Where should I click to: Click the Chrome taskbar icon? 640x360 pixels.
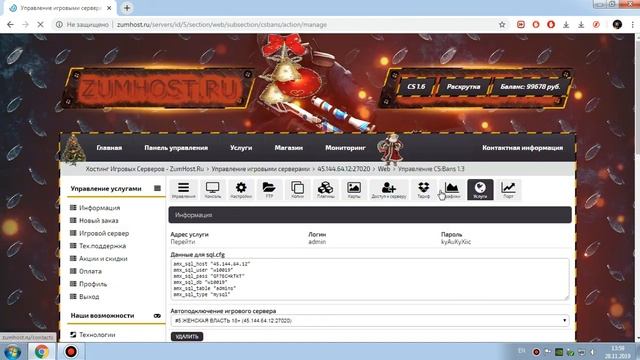click(x=41, y=351)
